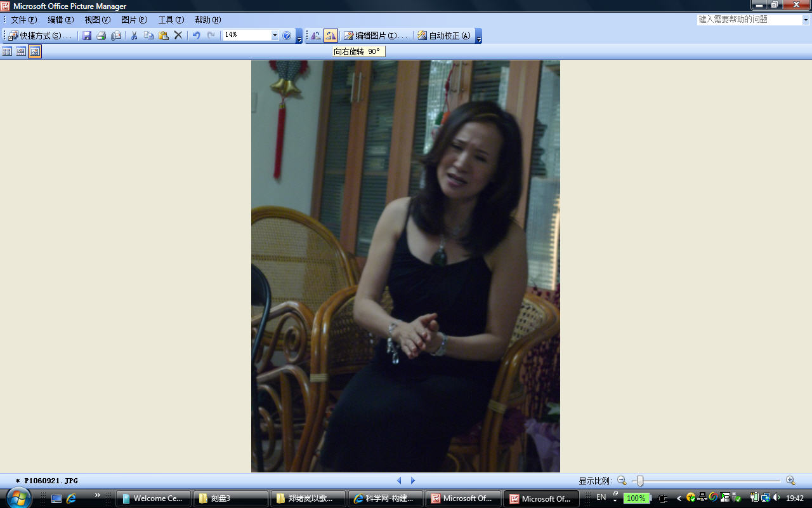Open the 帮助(H) menu
Screen dimensions: 812x508
click(x=208, y=20)
